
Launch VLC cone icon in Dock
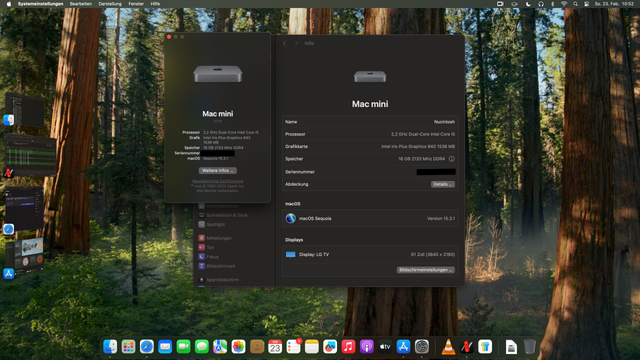448,347
